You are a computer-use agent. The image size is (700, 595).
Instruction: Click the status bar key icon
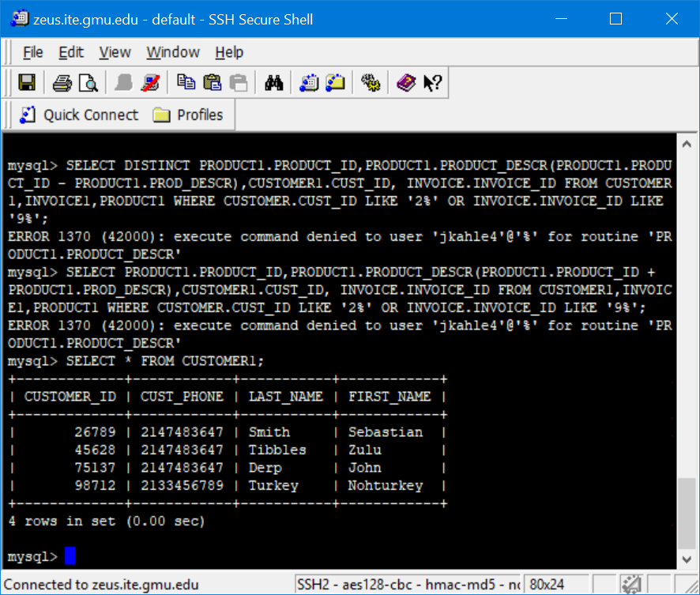tap(631, 584)
